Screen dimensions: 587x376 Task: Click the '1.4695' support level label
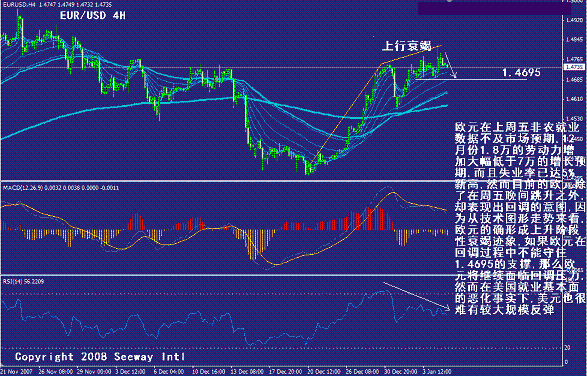click(x=521, y=73)
